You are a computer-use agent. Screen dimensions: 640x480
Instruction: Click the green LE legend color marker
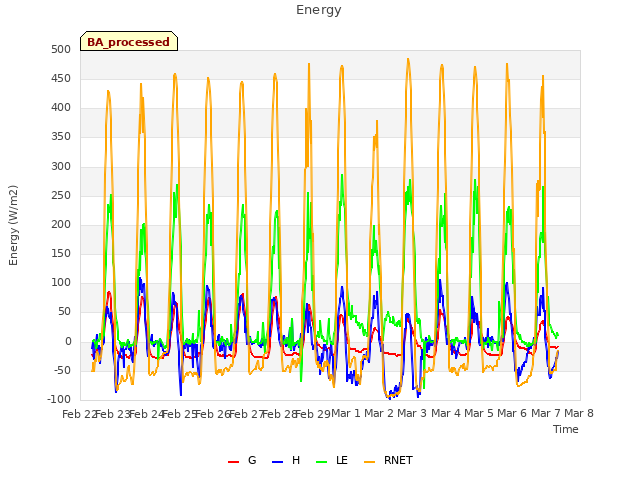(322, 462)
